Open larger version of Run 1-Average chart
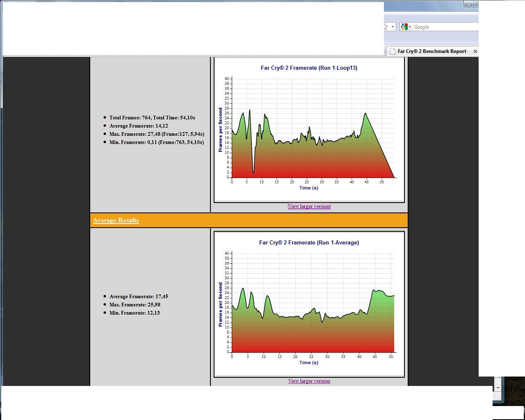Image resolution: width=525 pixels, height=420 pixels. coord(309,381)
